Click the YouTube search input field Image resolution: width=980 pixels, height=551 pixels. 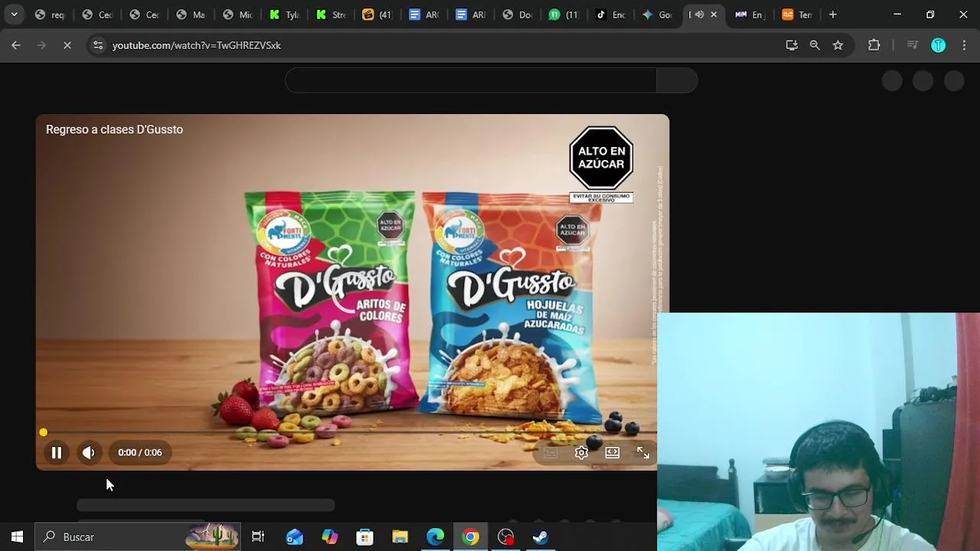pos(470,80)
